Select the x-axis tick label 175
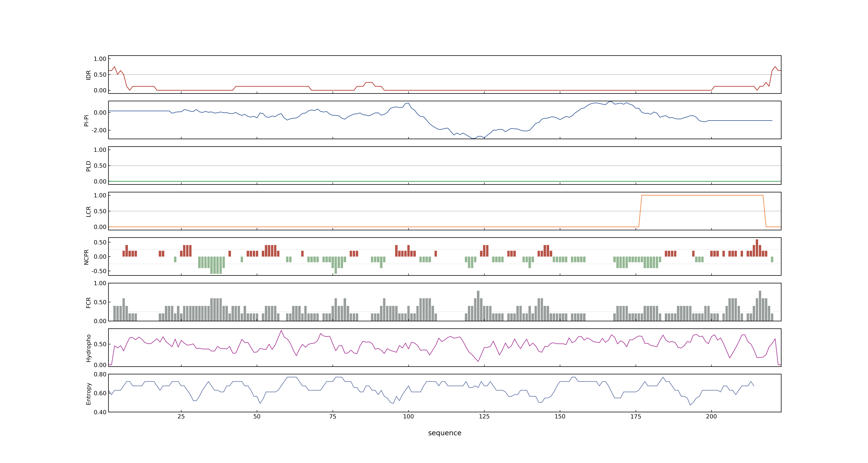The width and height of the screenshot is (868, 463). click(636, 416)
